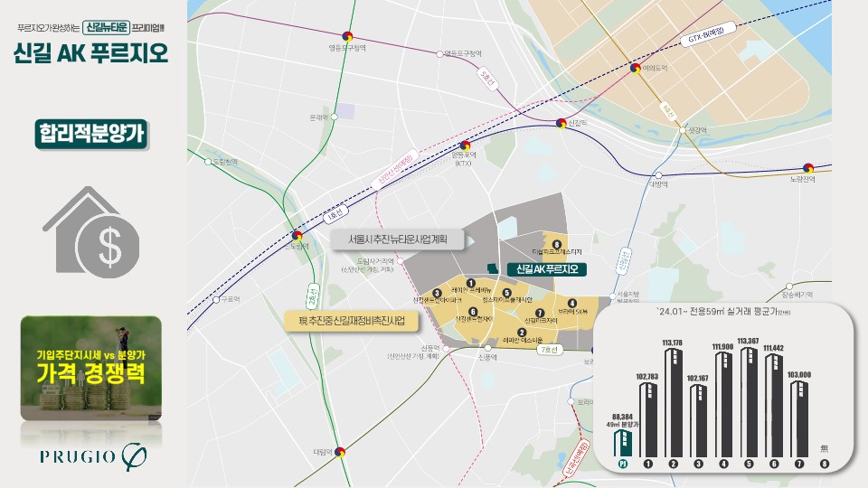Screen dimensions: 868x488
Task: Click the 대방역 white station dot
Action: 658,175
